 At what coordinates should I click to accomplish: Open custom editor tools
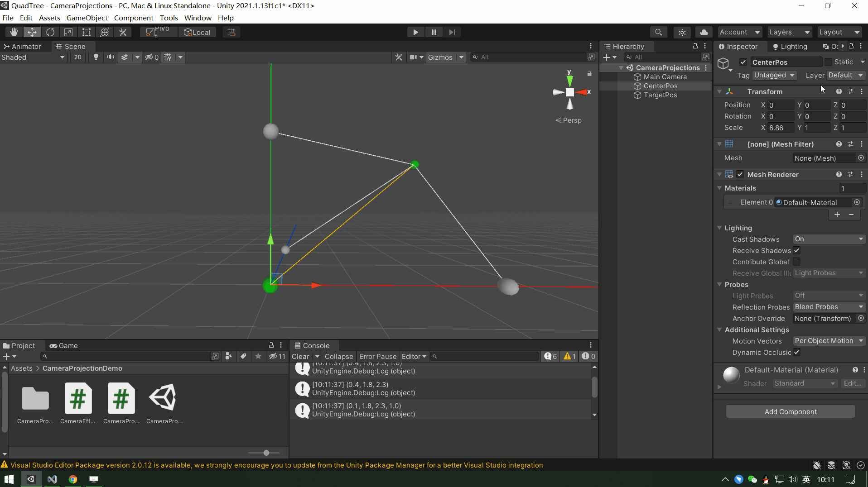(123, 32)
